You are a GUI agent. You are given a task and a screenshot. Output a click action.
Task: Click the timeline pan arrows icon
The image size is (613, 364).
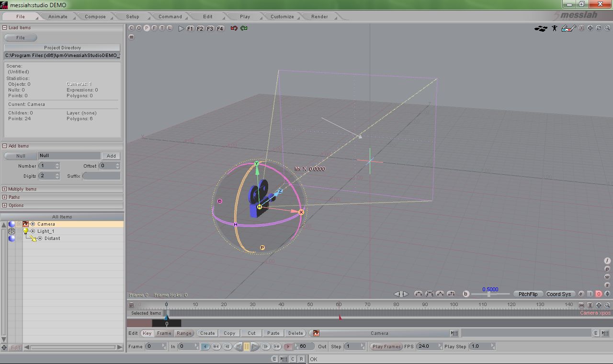click(x=599, y=305)
